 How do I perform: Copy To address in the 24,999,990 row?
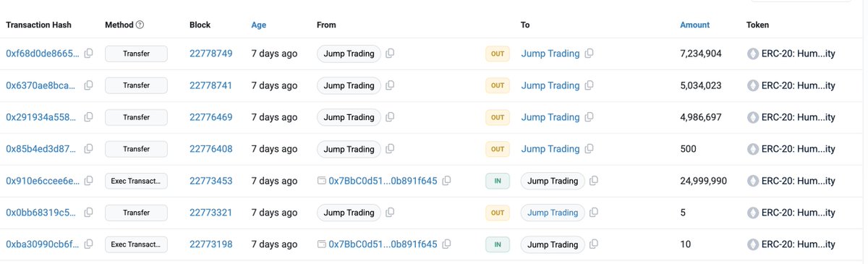click(x=593, y=181)
